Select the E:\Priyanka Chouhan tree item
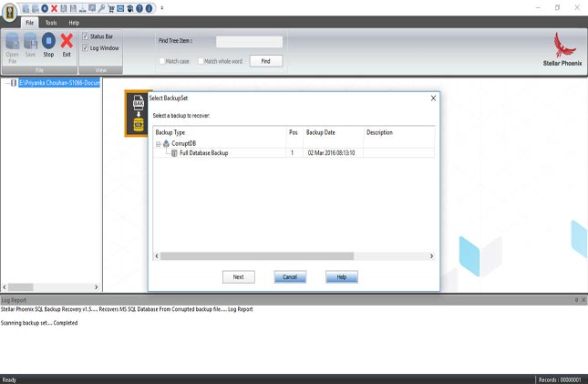The height and width of the screenshot is (384, 588). (x=59, y=83)
